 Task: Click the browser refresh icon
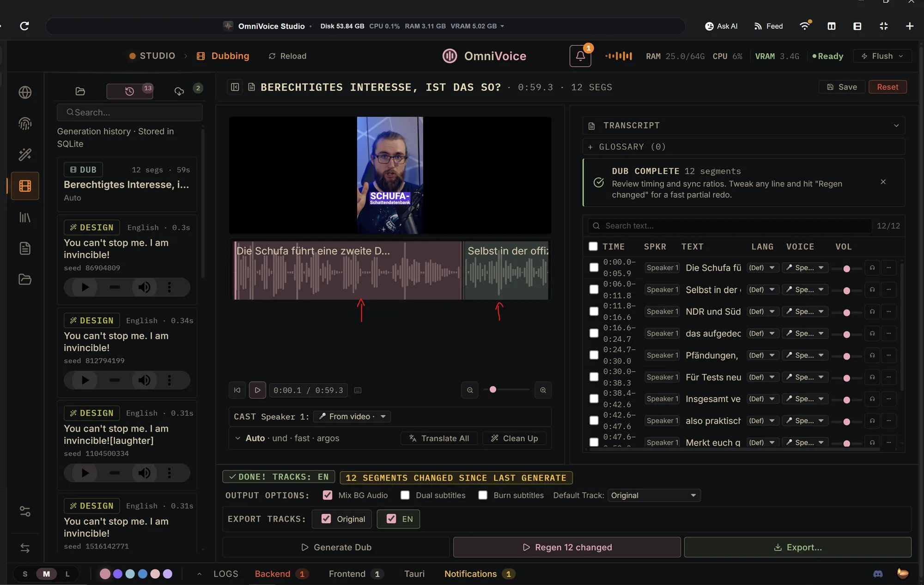click(x=25, y=26)
